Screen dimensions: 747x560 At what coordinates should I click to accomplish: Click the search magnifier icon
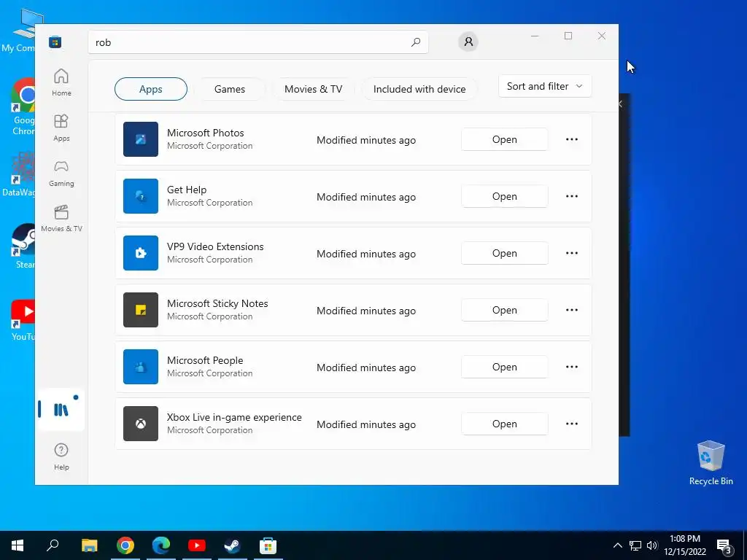tap(415, 42)
